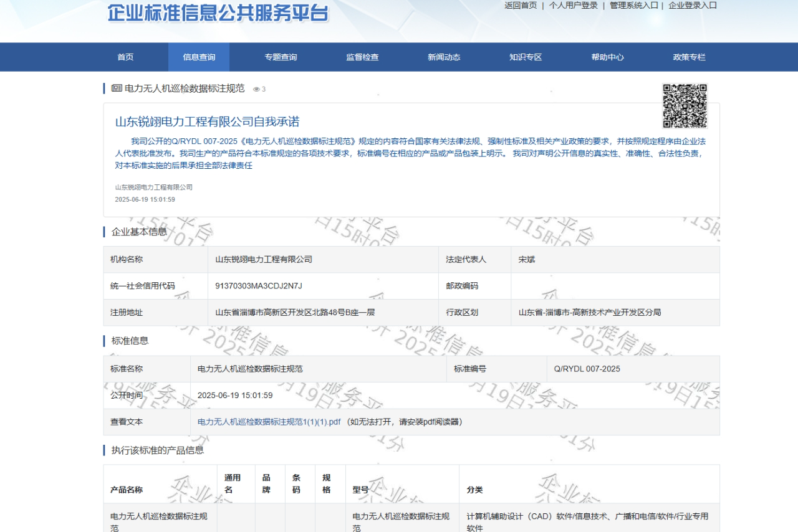Click the registered address 山东省淄博市高新区开发区北路48号B座一层
The image size is (798, 532).
pos(295,312)
